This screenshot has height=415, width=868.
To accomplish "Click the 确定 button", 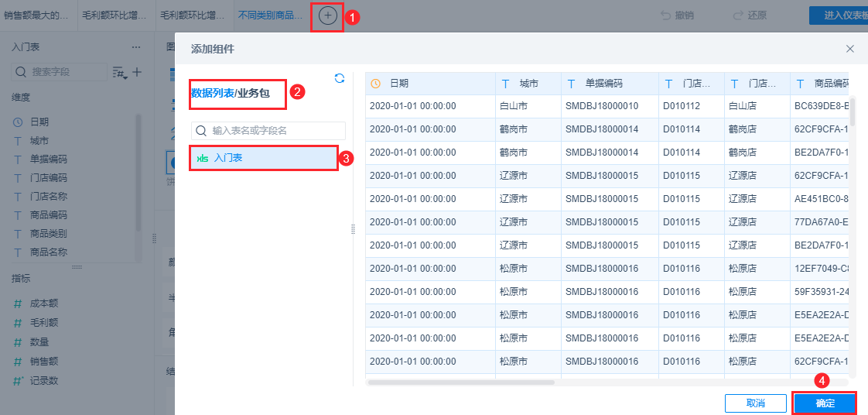I will tap(825, 403).
